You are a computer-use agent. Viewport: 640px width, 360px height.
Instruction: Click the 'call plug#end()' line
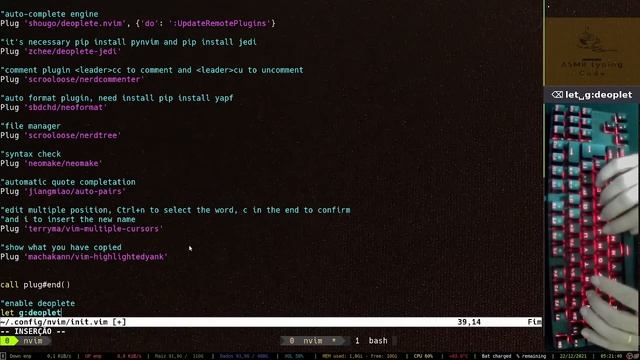(x=35, y=284)
